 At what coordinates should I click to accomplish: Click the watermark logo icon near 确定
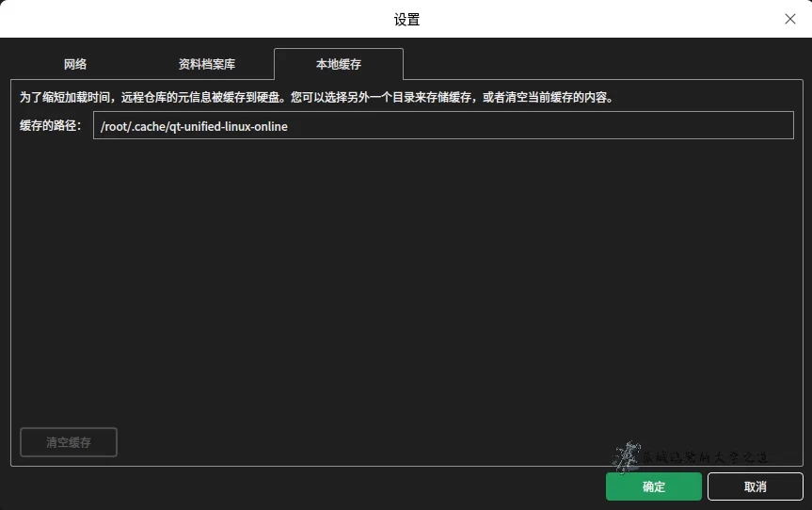(x=625, y=456)
